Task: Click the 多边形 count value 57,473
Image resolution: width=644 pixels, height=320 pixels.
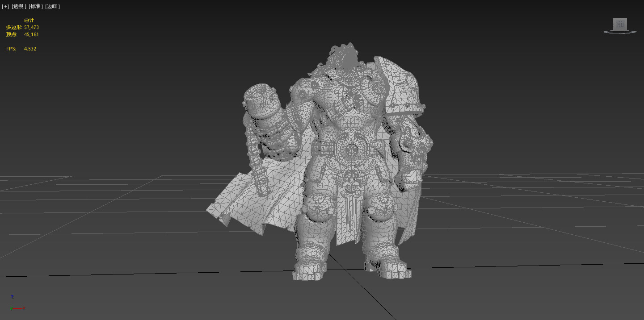Action: click(x=31, y=27)
